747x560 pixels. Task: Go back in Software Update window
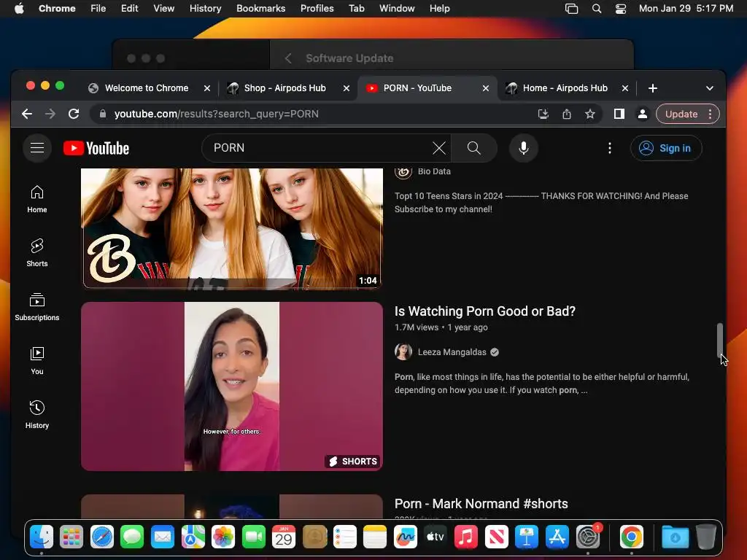[x=287, y=58]
